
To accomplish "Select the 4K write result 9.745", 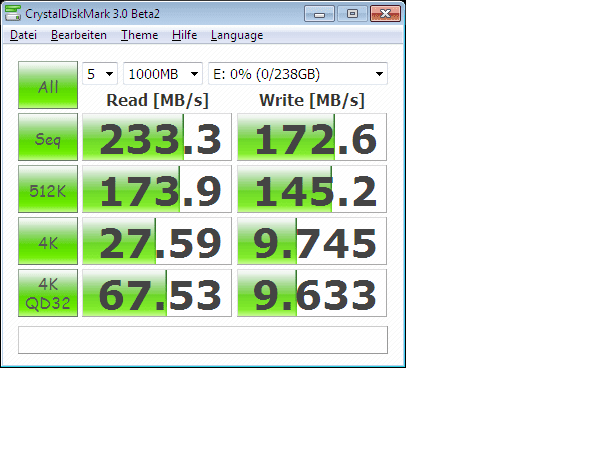I will coord(312,241).
